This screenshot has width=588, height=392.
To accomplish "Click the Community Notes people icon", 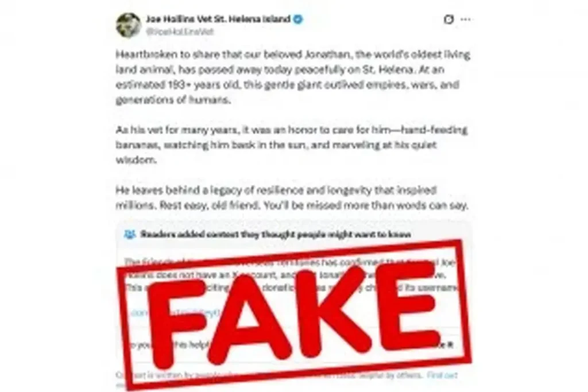I will click(x=129, y=235).
